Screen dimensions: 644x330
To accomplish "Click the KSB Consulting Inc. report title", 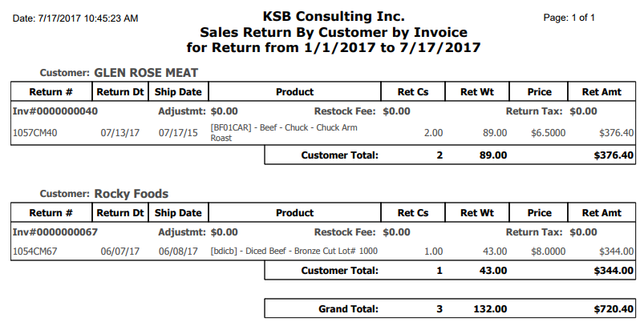I will click(334, 16).
